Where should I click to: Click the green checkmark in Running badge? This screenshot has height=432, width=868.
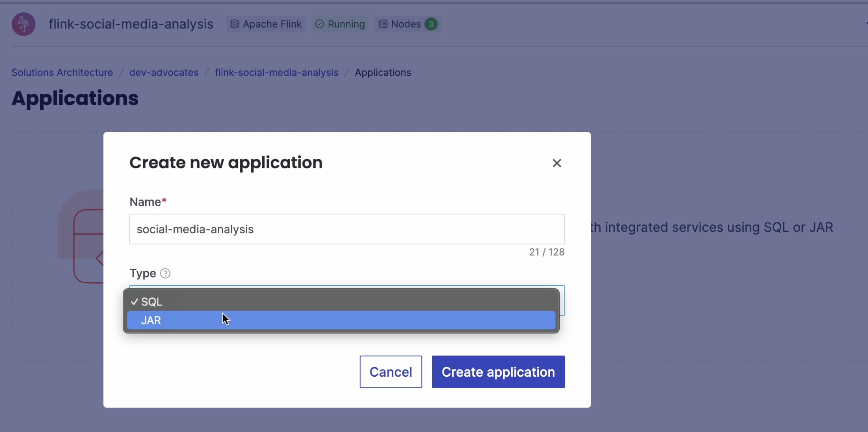[319, 24]
